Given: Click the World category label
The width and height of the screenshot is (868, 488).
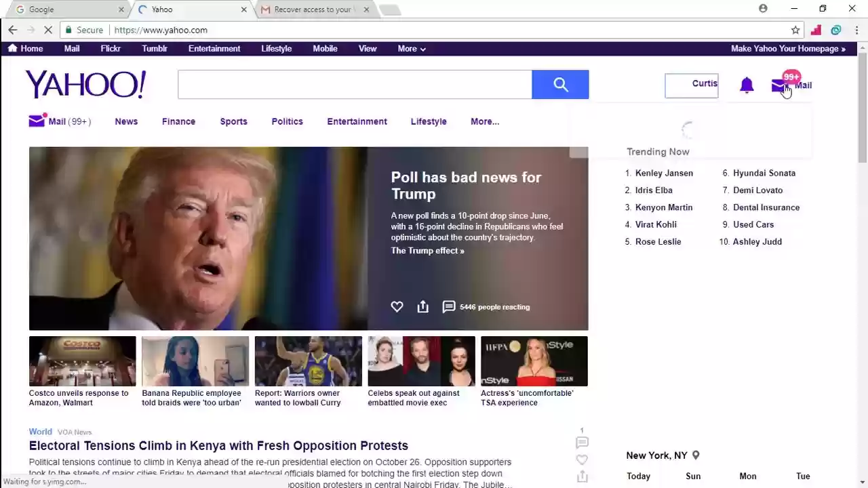Looking at the screenshot, I should tap(40, 432).
